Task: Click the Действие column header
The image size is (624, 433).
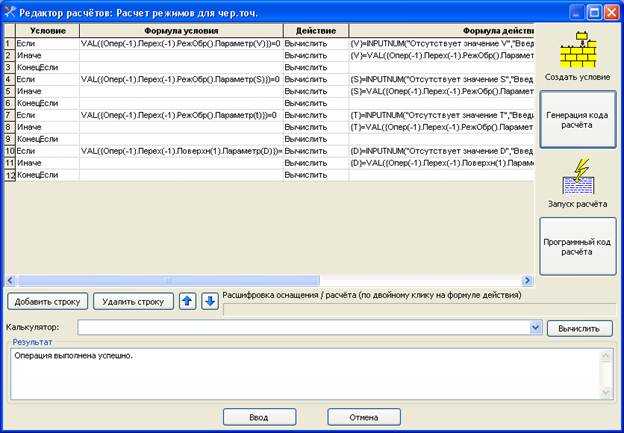Action: [x=316, y=31]
